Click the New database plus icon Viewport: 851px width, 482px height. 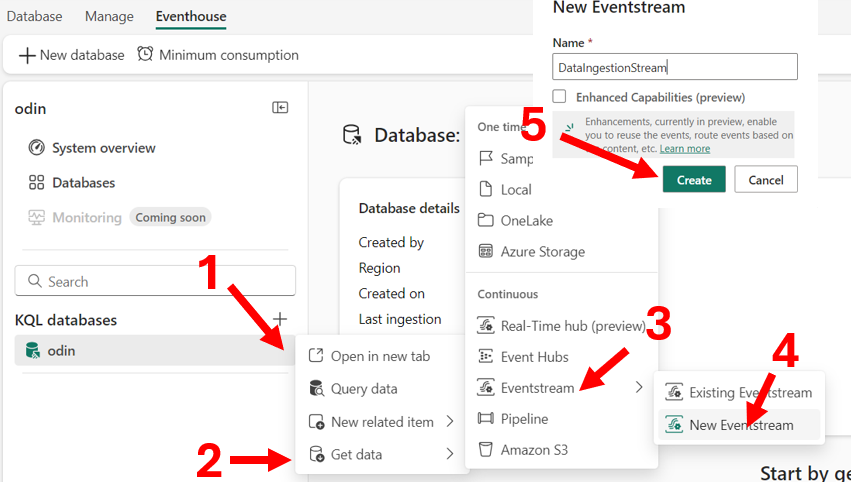(27, 55)
